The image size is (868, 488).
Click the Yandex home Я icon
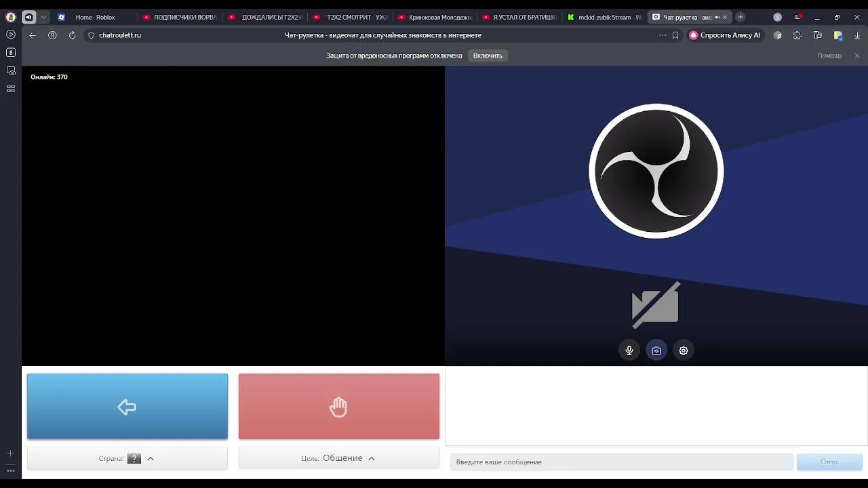coord(52,35)
